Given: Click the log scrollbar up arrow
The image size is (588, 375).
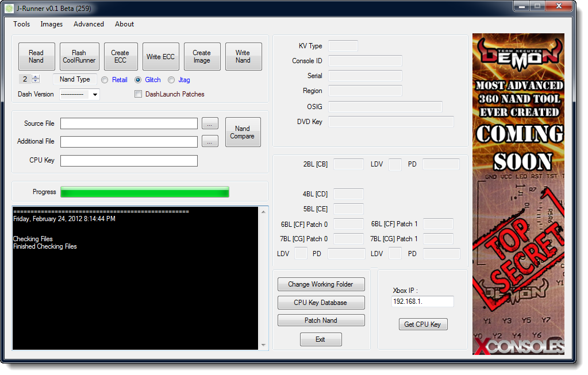Looking at the screenshot, I should pos(263,212).
